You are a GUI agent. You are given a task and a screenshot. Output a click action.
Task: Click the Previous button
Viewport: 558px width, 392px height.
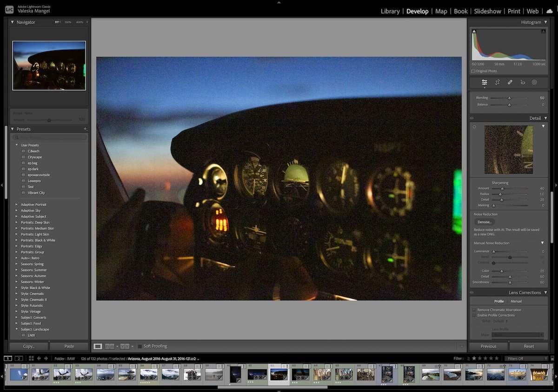pyautogui.click(x=488, y=346)
